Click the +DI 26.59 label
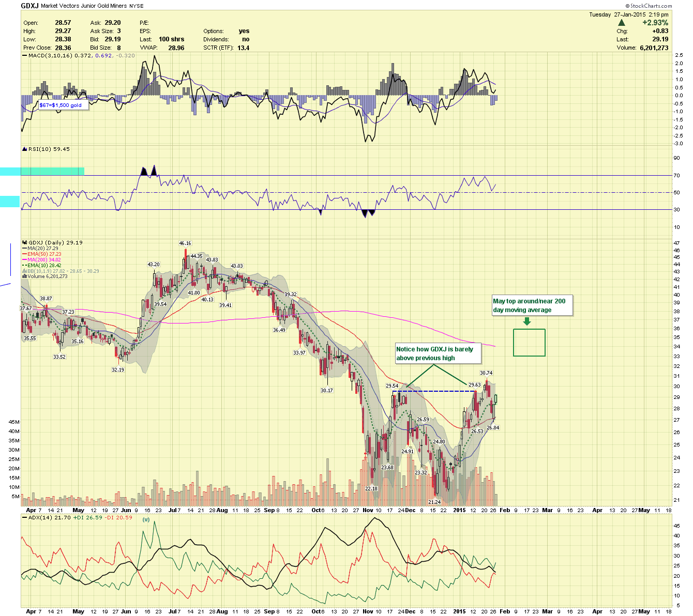The width and height of the screenshot is (693, 616). (x=87, y=517)
